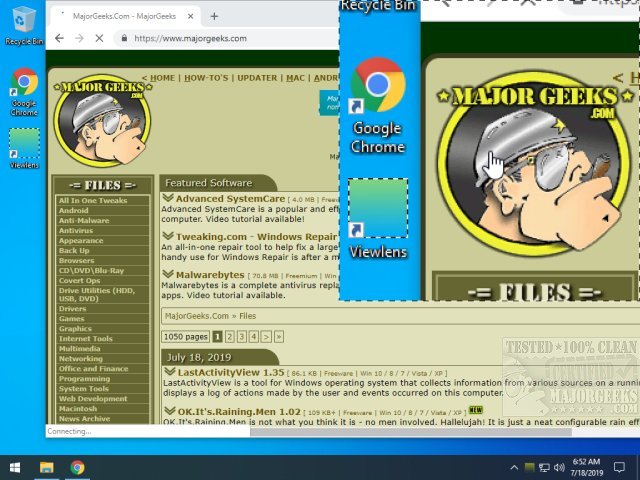Open the Recycle Bin desktop icon
The image size is (640, 480).
(24, 24)
